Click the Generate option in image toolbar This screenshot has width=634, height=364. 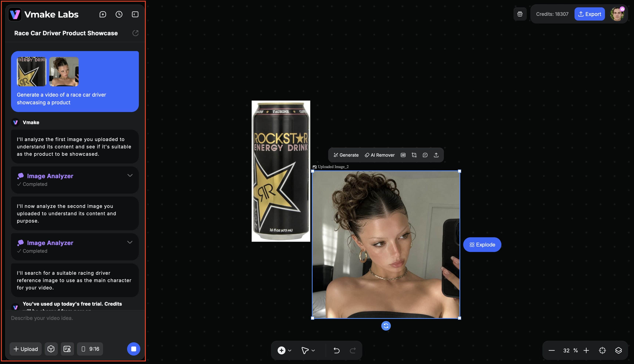[346, 155]
